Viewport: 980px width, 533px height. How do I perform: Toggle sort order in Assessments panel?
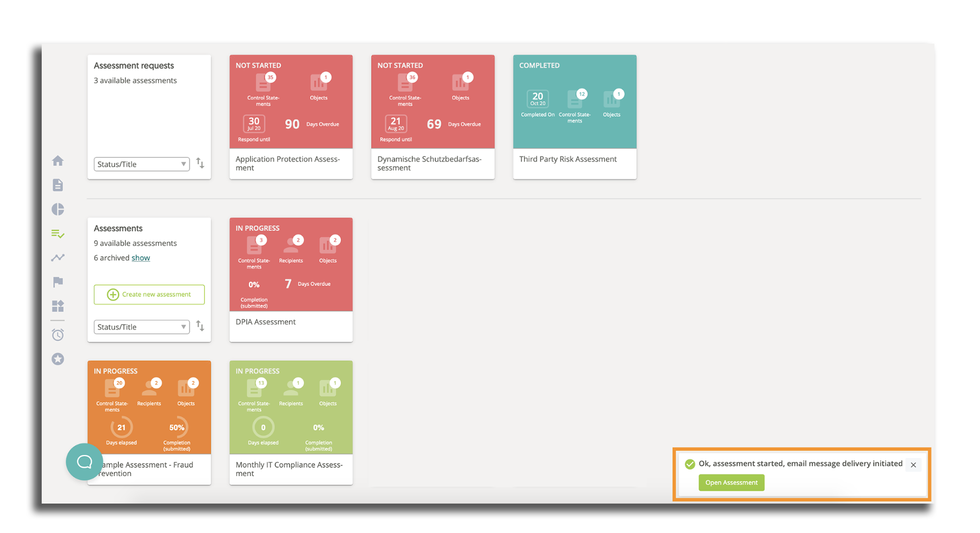pos(200,326)
